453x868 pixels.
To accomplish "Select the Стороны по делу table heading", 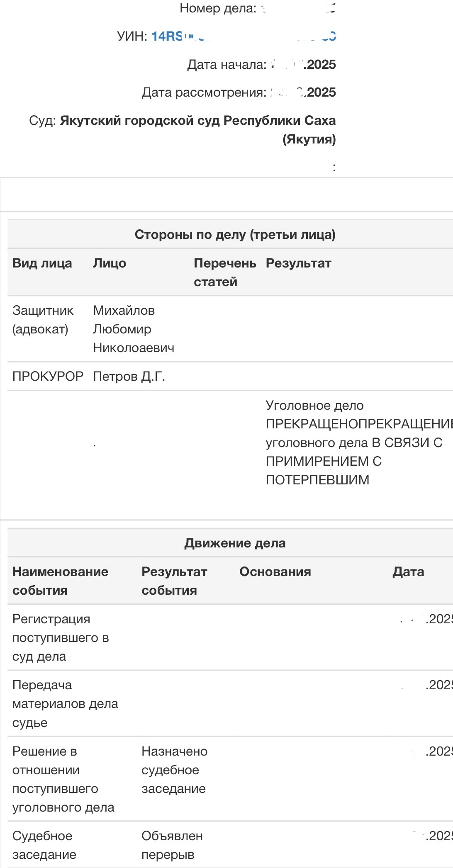I will click(x=235, y=235).
